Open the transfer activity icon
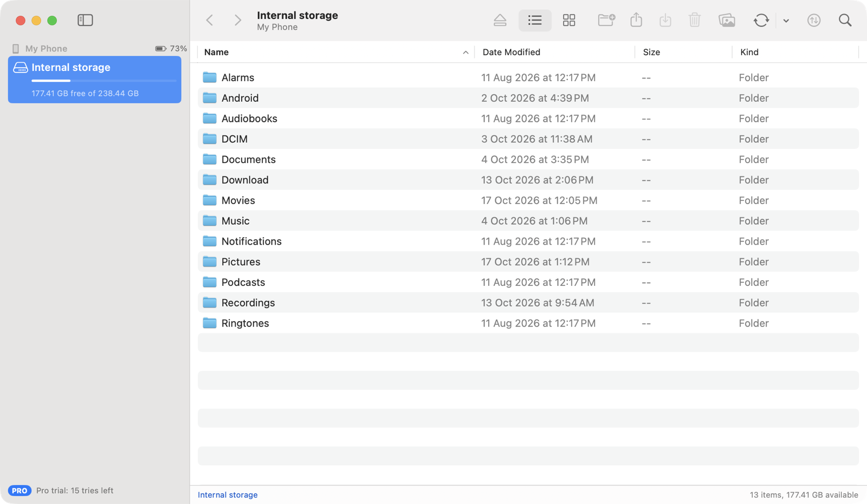Viewport: 867px width, 504px height. 814,21
